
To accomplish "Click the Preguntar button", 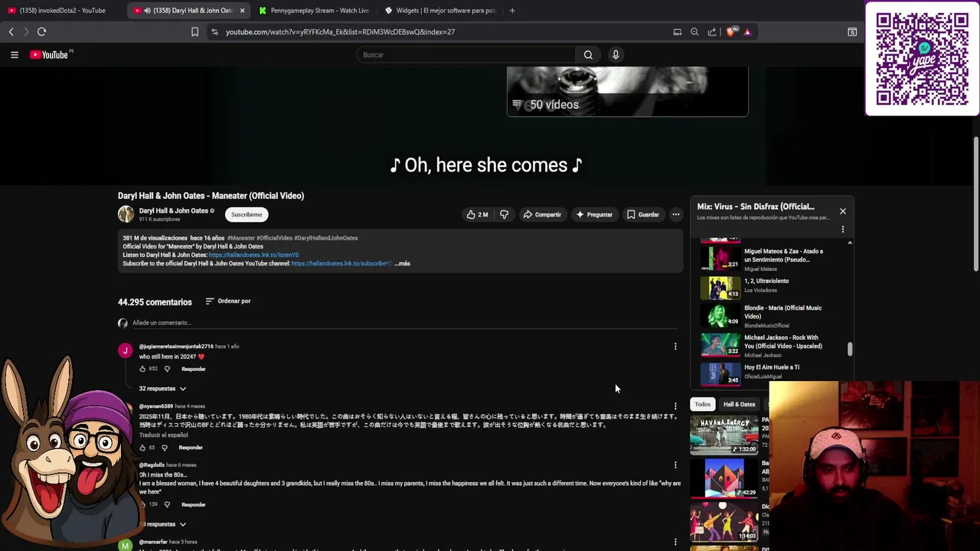I will 594,214.
